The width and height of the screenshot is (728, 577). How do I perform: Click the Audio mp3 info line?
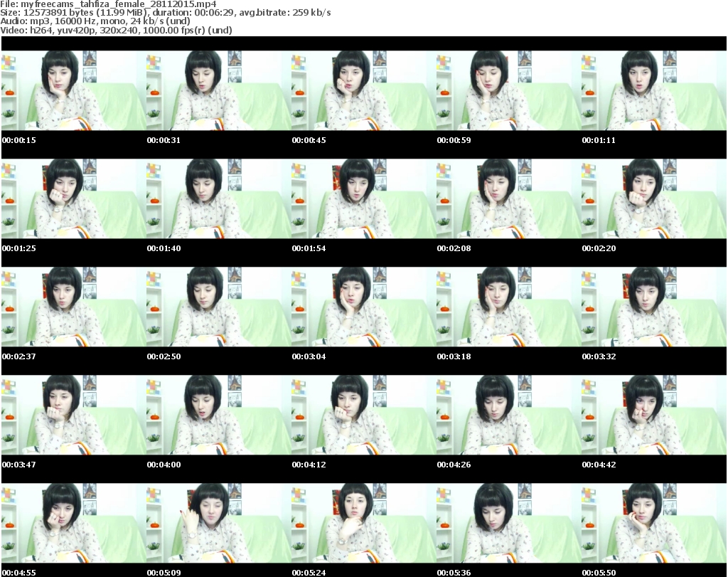(95, 21)
